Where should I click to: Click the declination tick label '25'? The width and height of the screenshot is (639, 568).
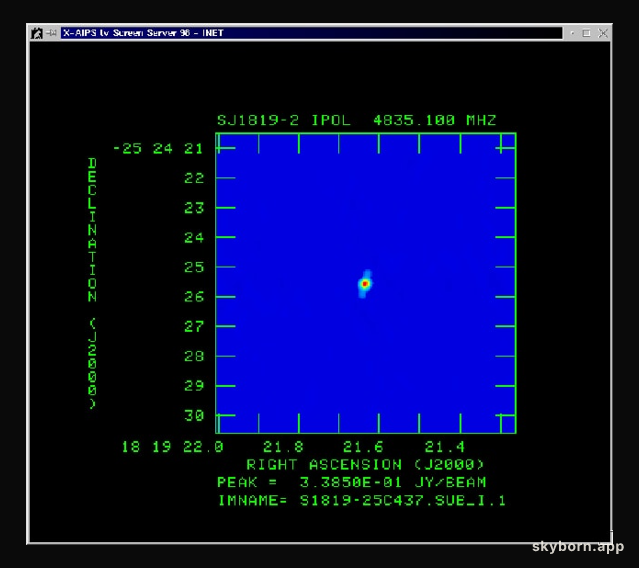click(194, 267)
